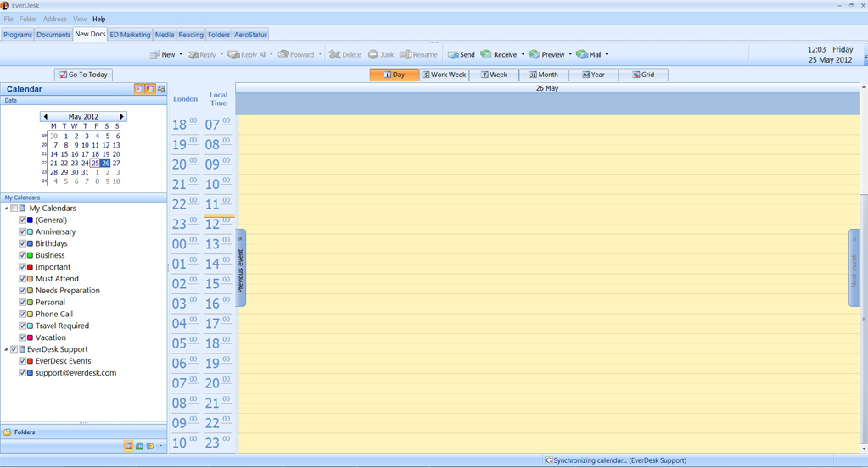Collapse the EverDesk Support tree node
This screenshot has height=468, width=868.
[x=6, y=349]
